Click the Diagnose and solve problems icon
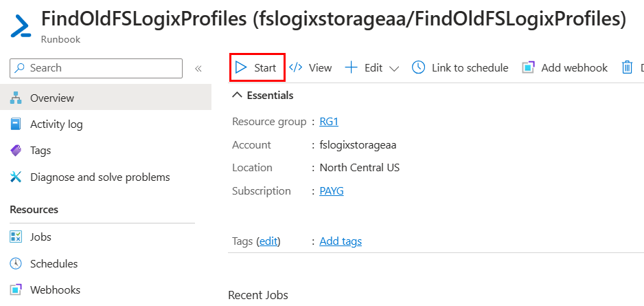This screenshot has width=644, height=306. tap(16, 177)
